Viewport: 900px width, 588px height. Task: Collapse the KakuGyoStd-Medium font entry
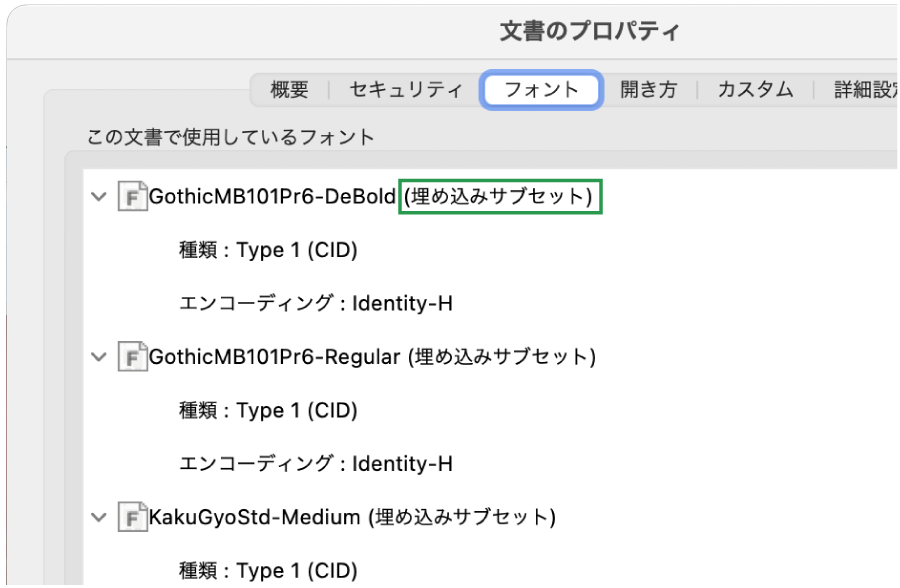click(99, 517)
